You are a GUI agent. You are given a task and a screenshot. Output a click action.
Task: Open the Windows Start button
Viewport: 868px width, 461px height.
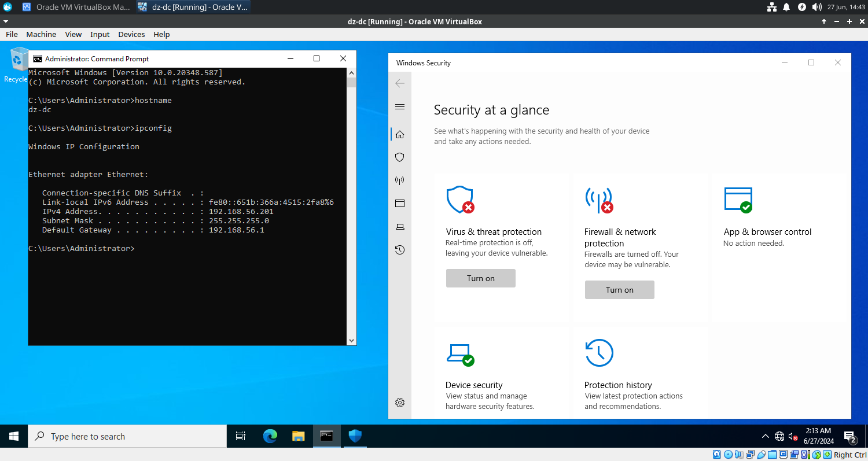coord(14,436)
